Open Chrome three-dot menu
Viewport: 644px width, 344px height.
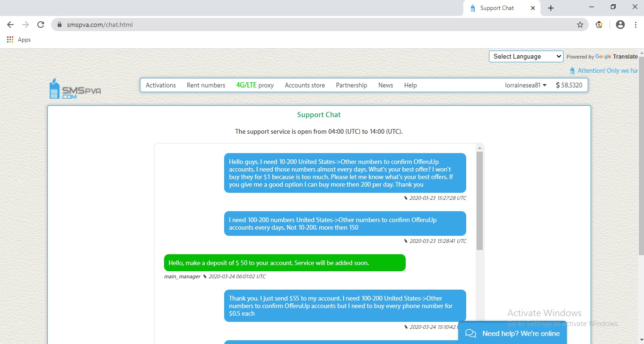click(x=635, y=25)
